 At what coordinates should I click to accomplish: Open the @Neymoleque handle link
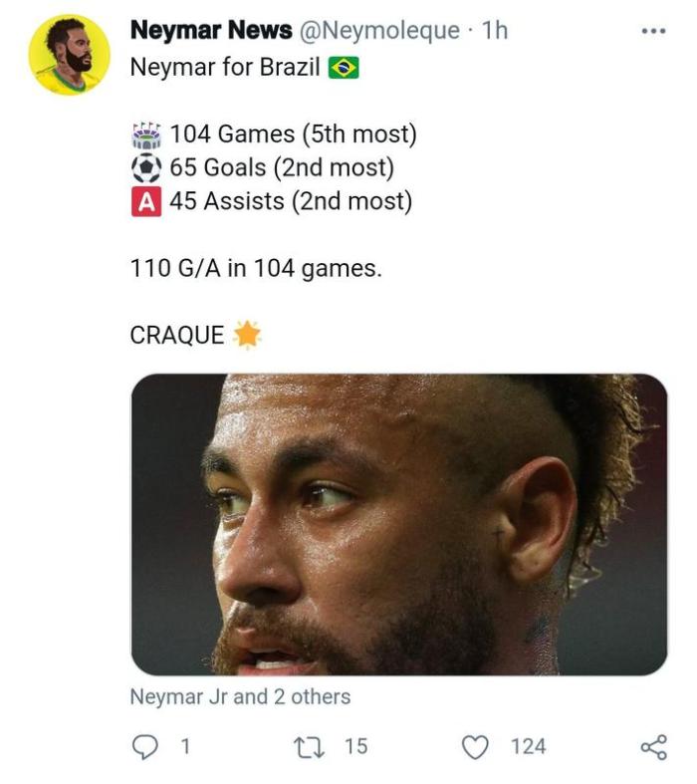click(382, 31)
